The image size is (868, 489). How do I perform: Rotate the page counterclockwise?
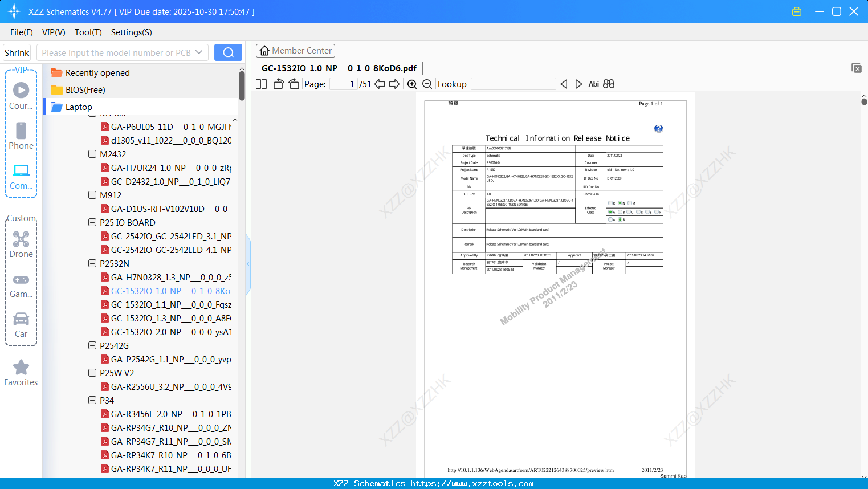click(278, 84)
